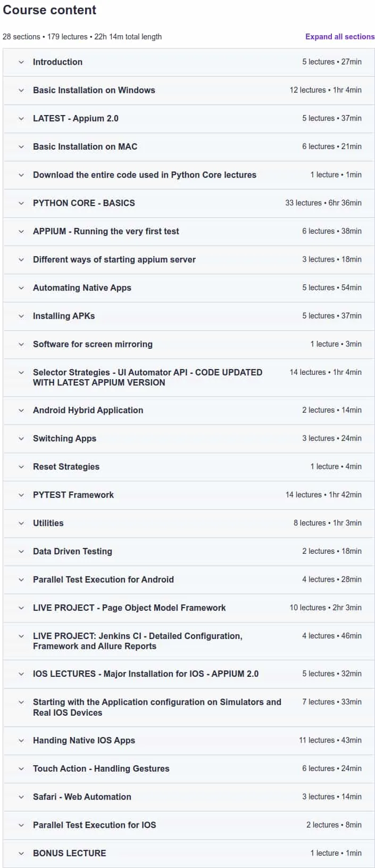Image resolution: width=375 pixels, height=868 pixels.
Task: Expand the Reset Strategies section
Action: (x=189, y=467)
